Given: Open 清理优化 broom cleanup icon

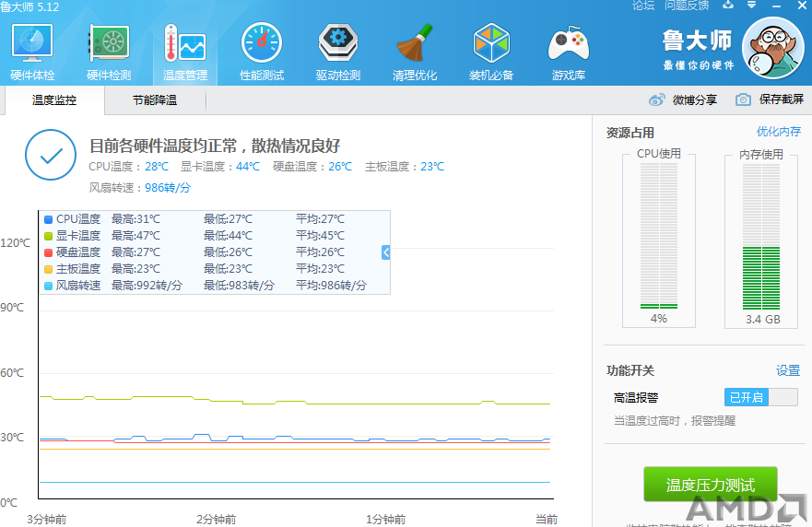Looking at the screenshot, I should tap(415, 53).
